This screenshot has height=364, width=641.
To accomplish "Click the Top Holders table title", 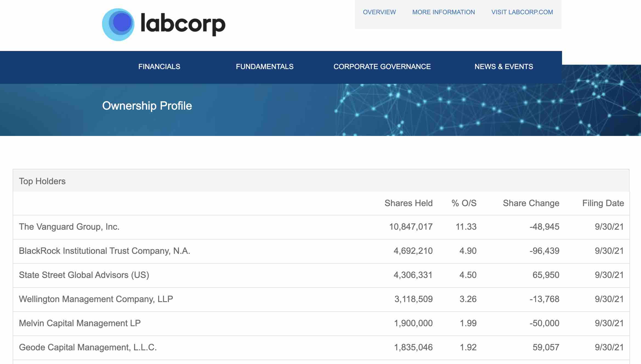I will 42,181.
